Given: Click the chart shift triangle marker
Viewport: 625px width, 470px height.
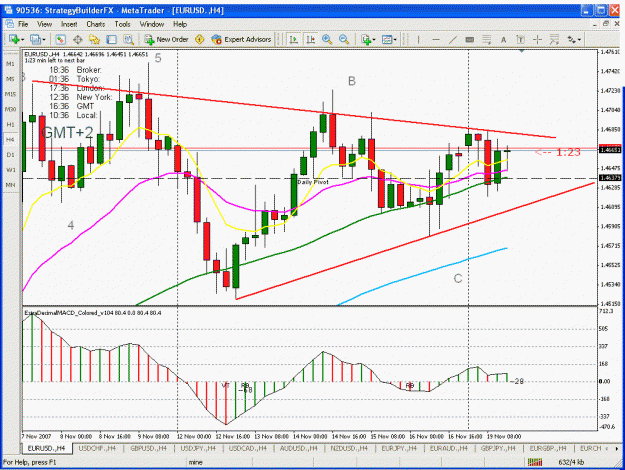Looking at the screenshot, I should [522, 51].
